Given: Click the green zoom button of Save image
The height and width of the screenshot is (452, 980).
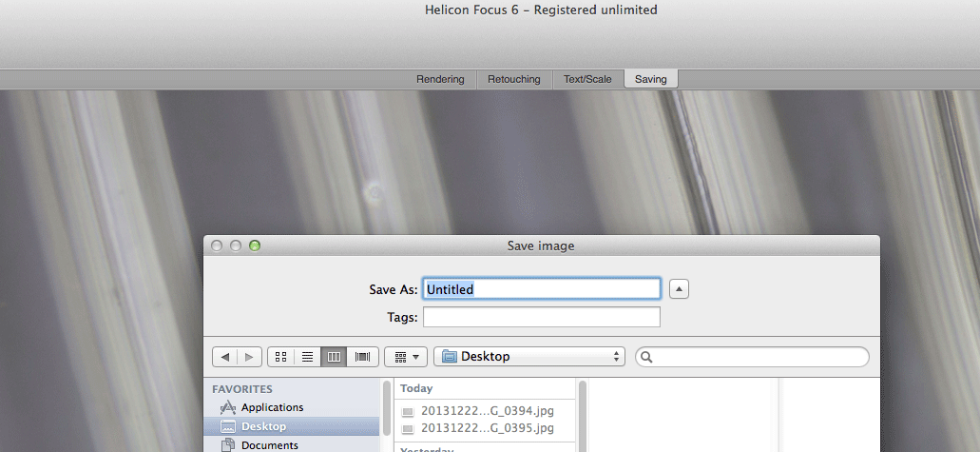Looking at the screenshot, I should pyautogui.click(x=255, y=246).
